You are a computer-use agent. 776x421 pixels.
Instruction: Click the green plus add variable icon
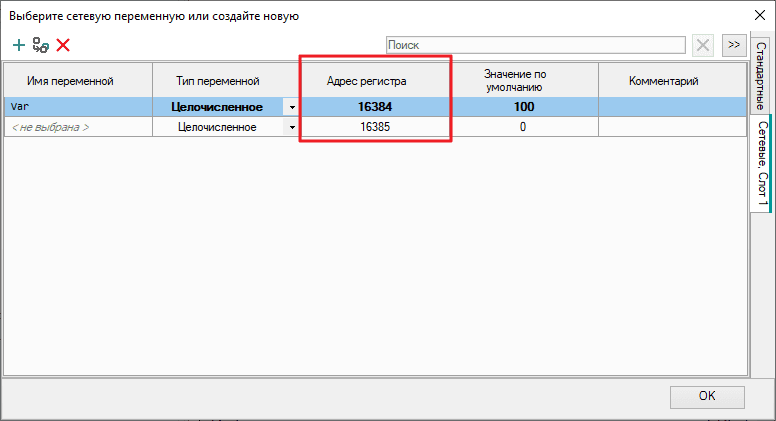pyautogui.click(x=18, y=45)
